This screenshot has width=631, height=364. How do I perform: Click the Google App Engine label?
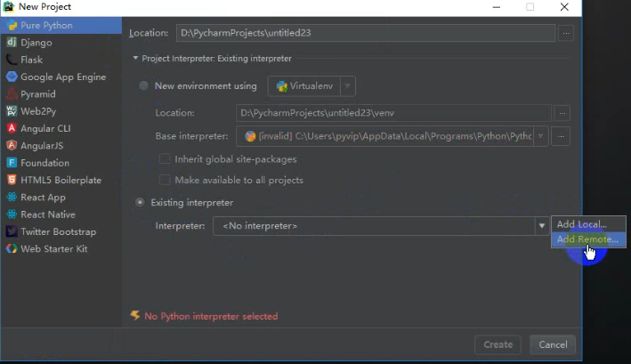(63, 77)
